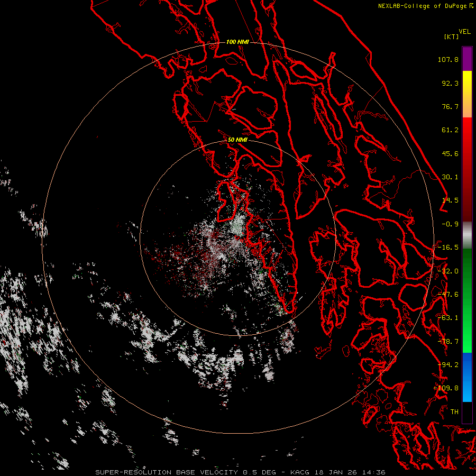Screen dimensions: 476x476
Task: Click the -47.6 velocity scale value
Action: [448, 295]
